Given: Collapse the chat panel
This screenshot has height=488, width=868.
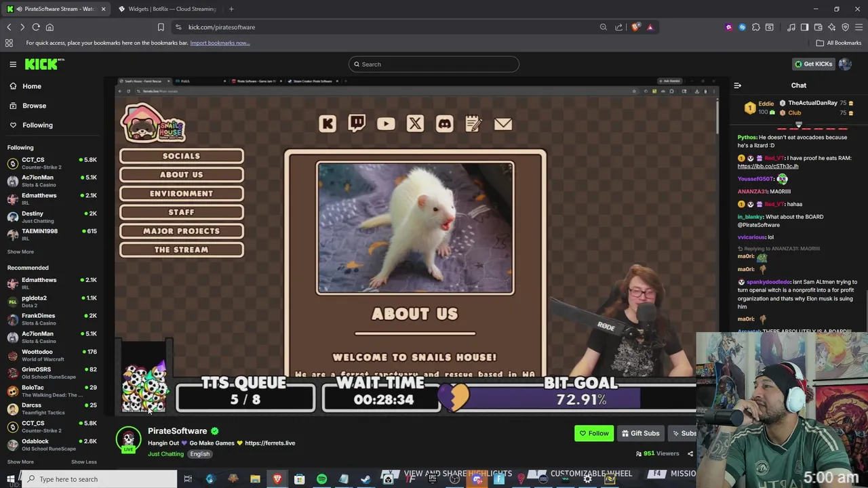Looking at the screenshot, I should [x=738, y=85].
